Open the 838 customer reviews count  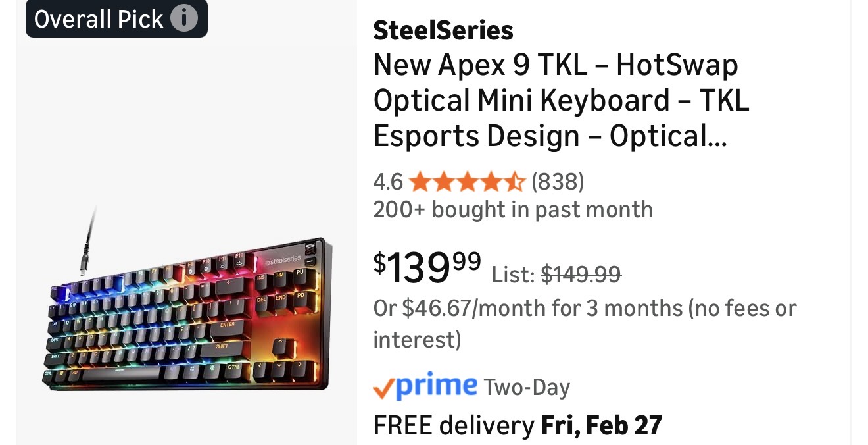coord(558,180)
